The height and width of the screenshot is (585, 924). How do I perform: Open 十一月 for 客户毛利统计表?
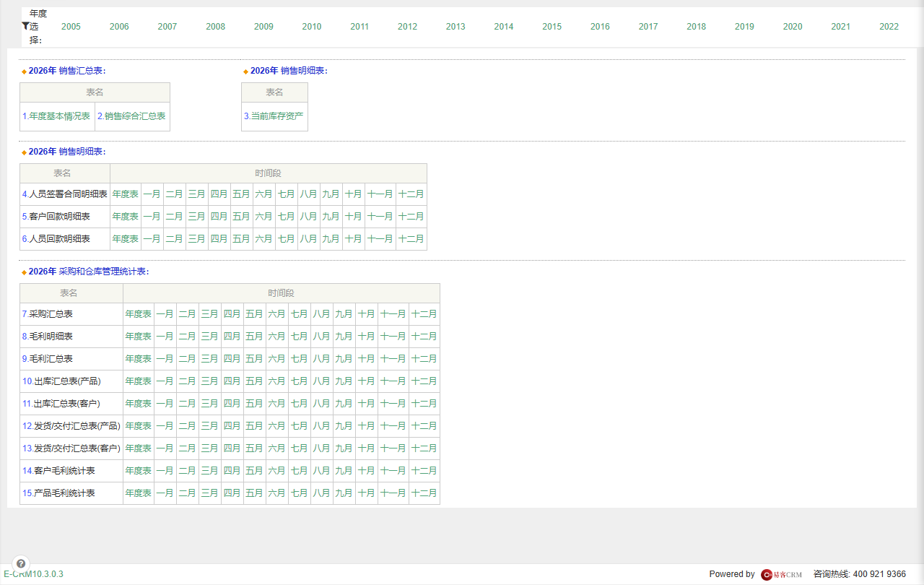coord(393,471)
